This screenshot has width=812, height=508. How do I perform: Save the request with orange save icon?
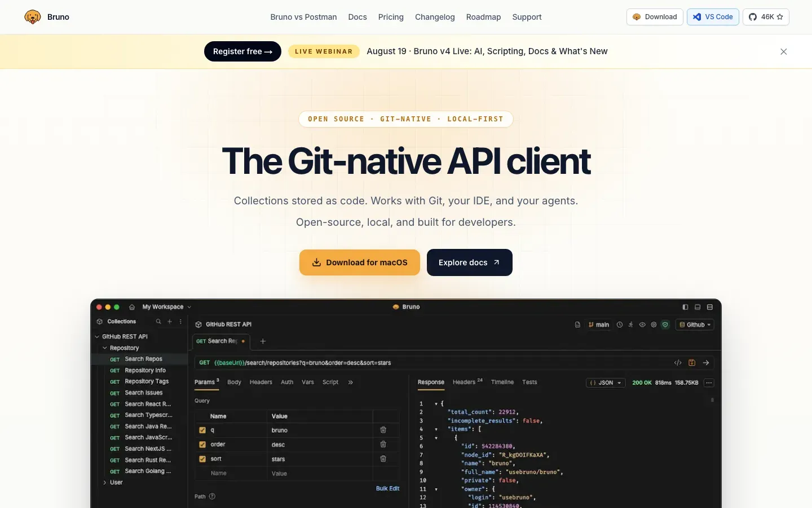click(692, 363)
